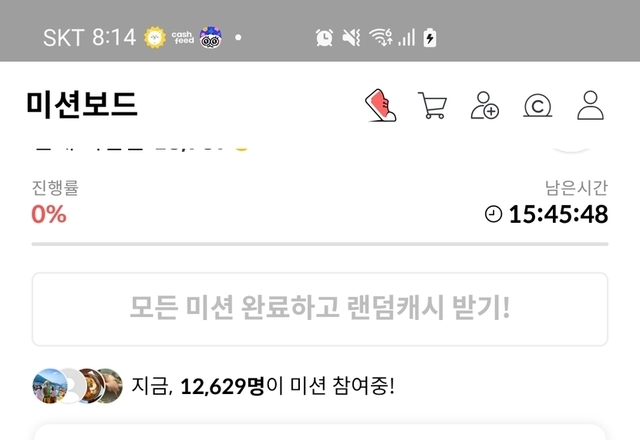Screen dimensions: 640x440
Task: Tap the clock icon beside remaining time
Action: (493, 214)
